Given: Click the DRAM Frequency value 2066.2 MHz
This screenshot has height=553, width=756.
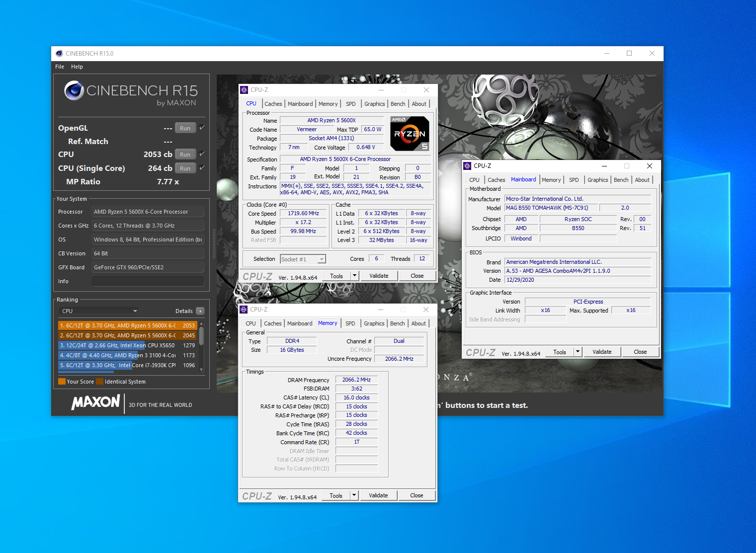Looking at the screenshot, I should 356,380.
